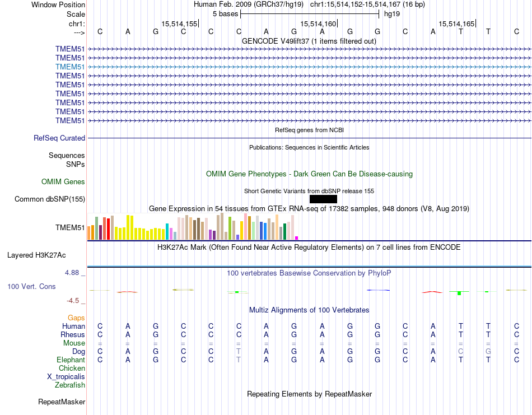The width and height of the screenshot is (532, 415).
Task: Select the Chicken alignment row label
Action: 72,368
